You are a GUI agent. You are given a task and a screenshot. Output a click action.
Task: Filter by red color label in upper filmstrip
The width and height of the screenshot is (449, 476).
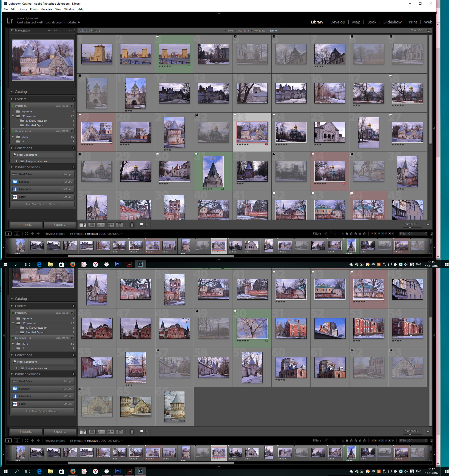click(x=372, y=234)
